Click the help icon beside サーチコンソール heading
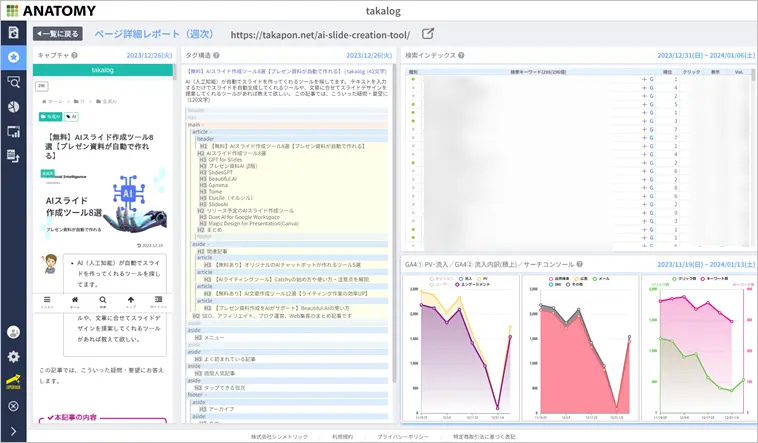 580,264
